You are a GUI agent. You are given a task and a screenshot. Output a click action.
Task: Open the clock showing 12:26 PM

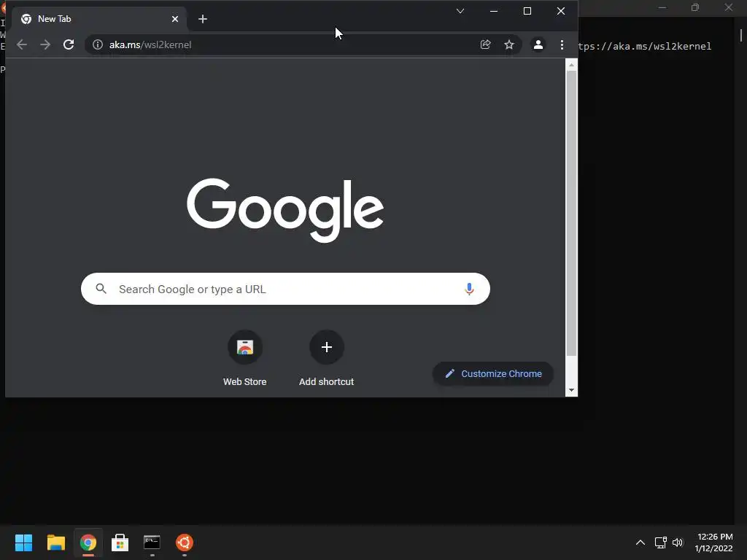pos(714,542)
